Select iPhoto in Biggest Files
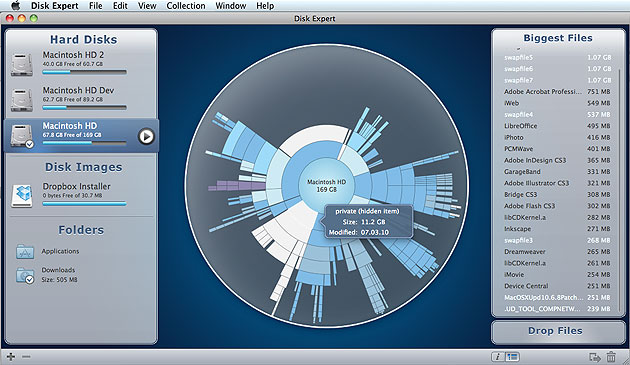This screenshot has height=365, width=630. pos(558,137)
